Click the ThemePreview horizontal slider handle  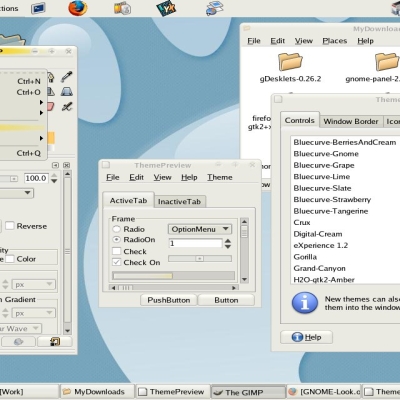199,258
